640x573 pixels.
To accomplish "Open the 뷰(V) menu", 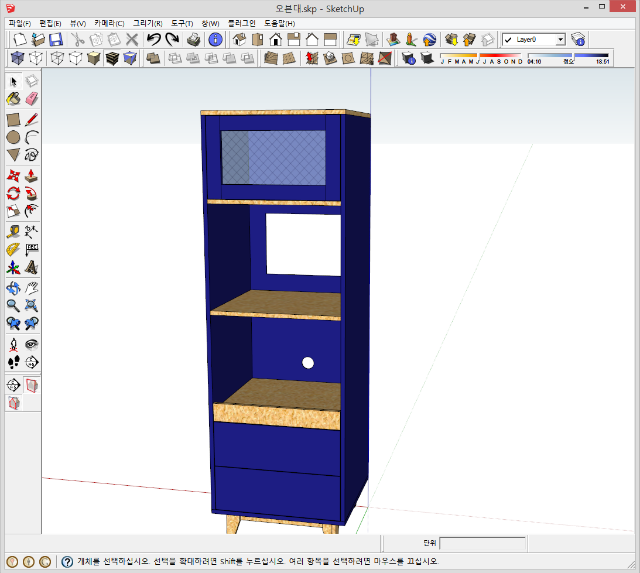I will click(x=78, y=23).
